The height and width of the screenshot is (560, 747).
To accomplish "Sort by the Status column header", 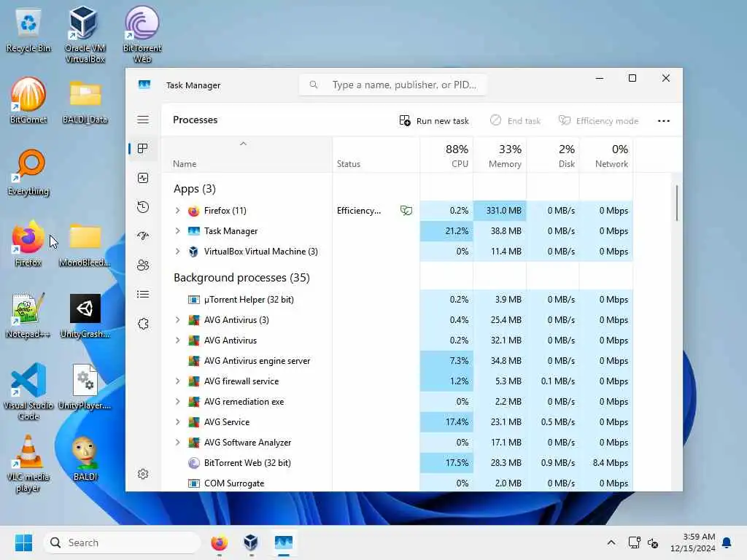I will pyautogui.click(x=376, y=155).
